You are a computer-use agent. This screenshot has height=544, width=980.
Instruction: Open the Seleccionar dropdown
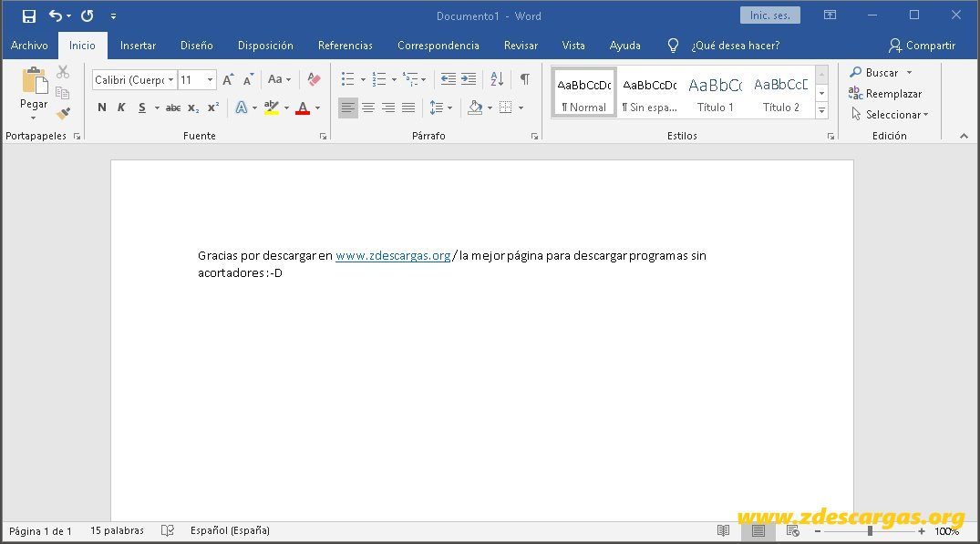pyautogui.click(x=890, y=114)
